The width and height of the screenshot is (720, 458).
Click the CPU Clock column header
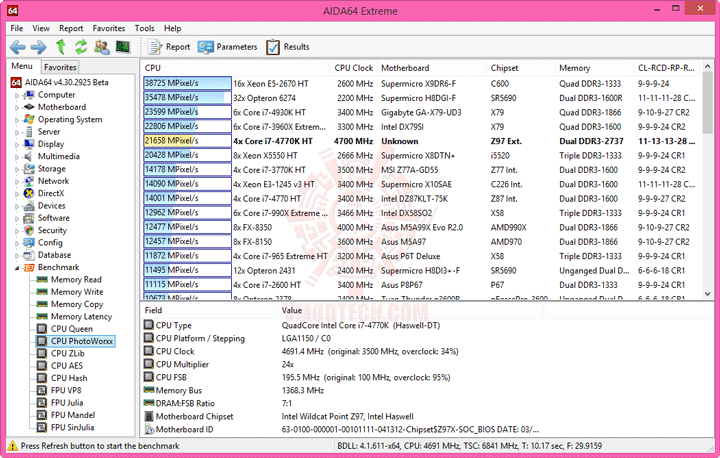(x=354, y=68)
